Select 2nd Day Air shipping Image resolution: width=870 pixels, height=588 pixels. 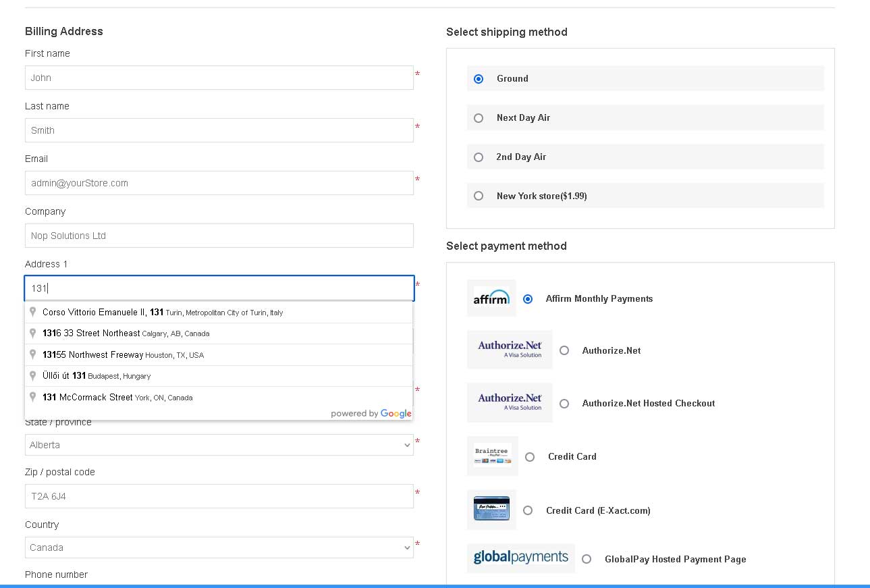pos(479,157)
